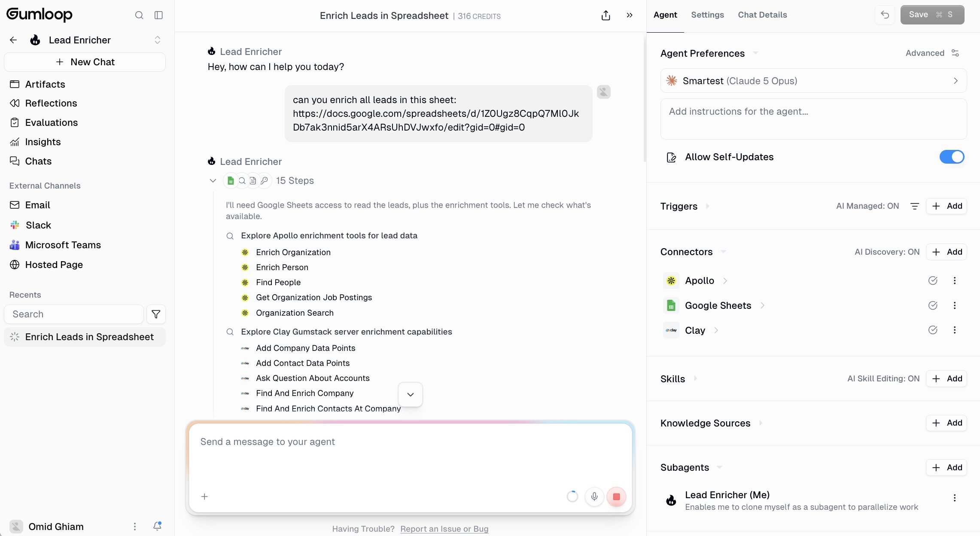Viewport: 980px width, 536px height.
Task: Toggle AI Discovery: ON for Connectors
Action: (887, 252)
